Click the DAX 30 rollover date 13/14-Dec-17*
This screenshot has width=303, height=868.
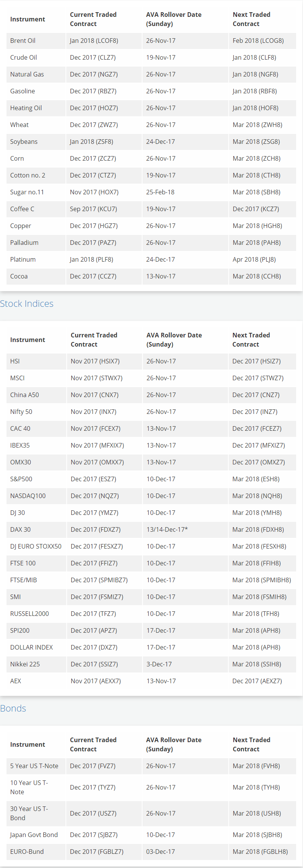[167, 529]
